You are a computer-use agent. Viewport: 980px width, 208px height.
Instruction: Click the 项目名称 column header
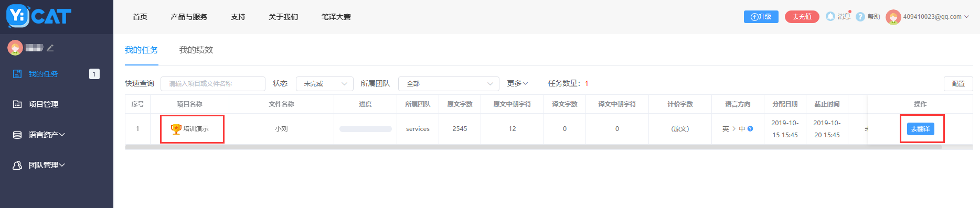(x=189, y=104)
